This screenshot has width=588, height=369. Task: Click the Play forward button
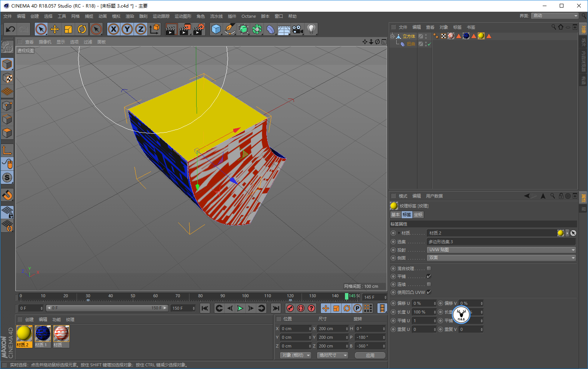pos(240,308)
